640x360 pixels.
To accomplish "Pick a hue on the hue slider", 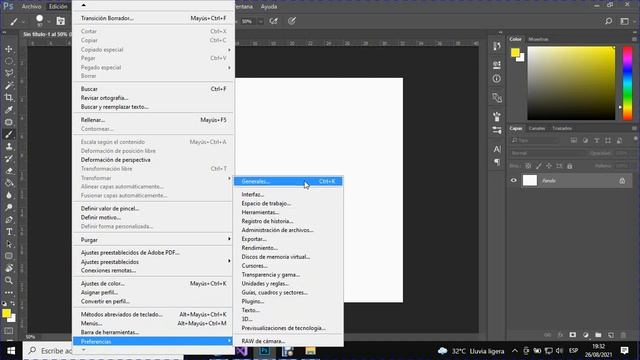I will click(627, 83).
